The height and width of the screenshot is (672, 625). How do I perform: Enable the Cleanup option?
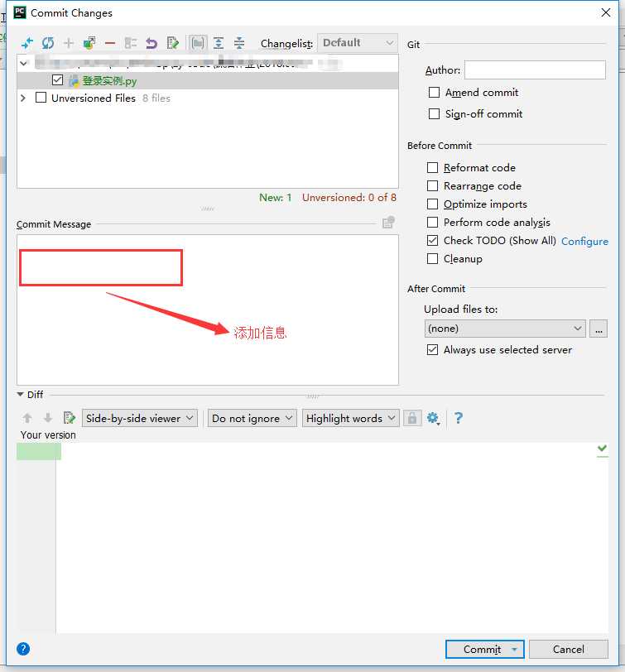click(x=432, y=259)
